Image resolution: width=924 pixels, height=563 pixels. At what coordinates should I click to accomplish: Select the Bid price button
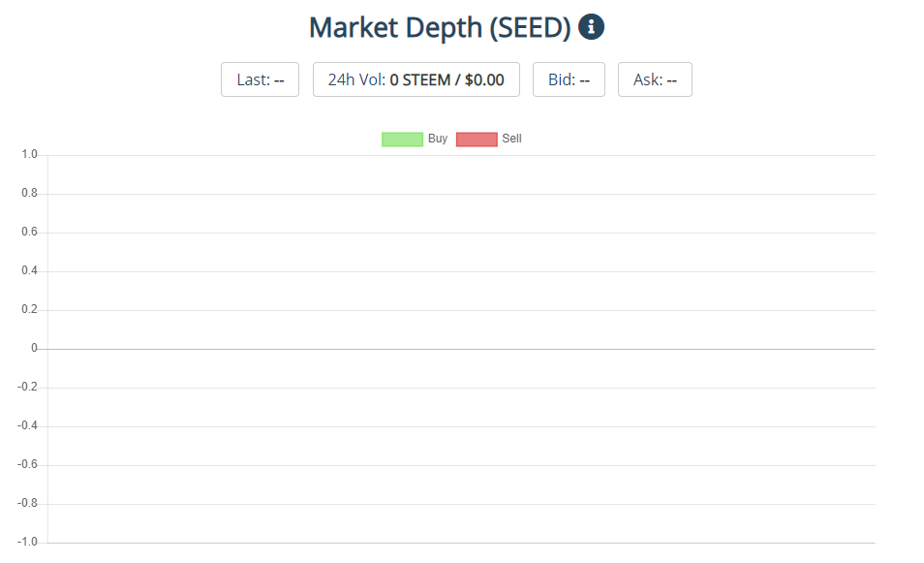pyautogui.click(x=569, y=79)
